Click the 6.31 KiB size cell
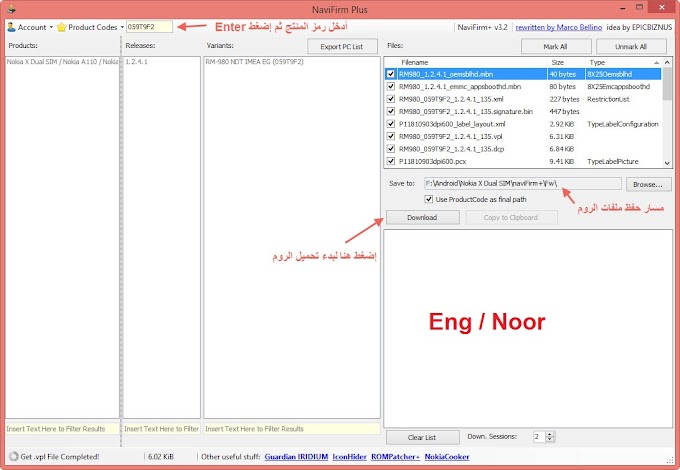This screenshot has height=470, width=680. 561,137
